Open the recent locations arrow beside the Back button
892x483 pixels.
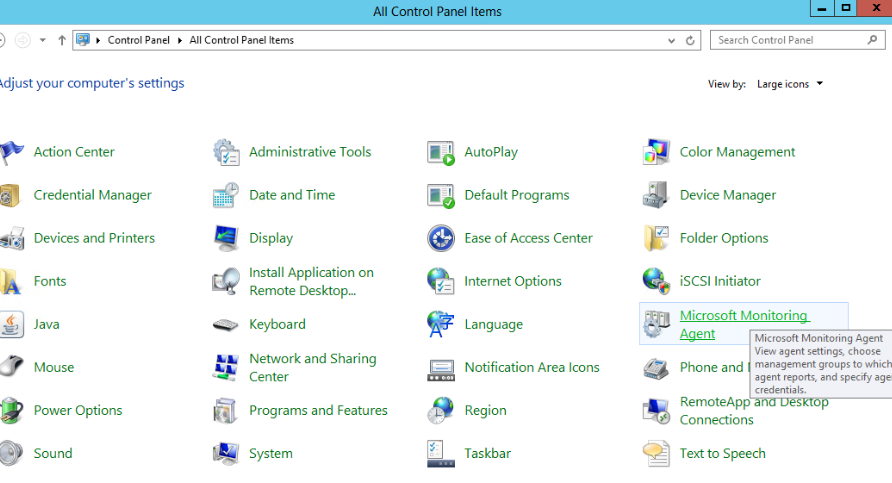[42, 40]
